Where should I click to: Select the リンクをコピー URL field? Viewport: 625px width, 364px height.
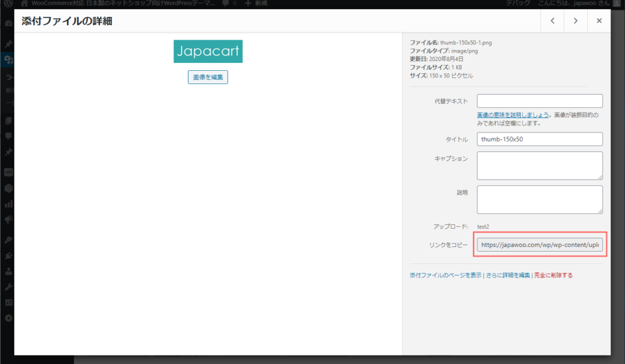(540, 244)
